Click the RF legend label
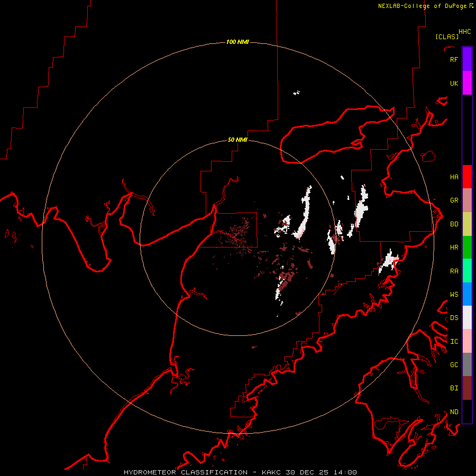This screenshot has height=476, width=476. click(454, 59)
